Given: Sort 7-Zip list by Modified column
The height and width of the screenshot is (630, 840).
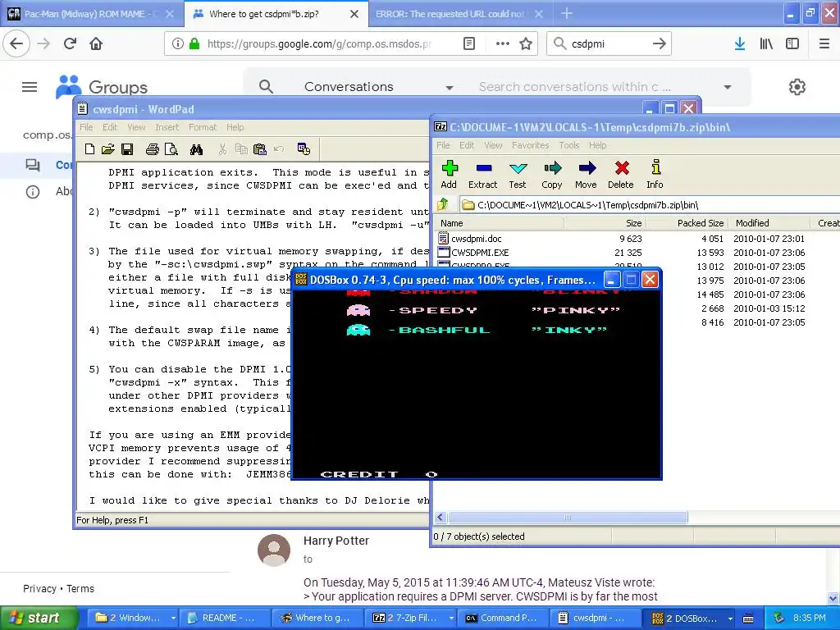Looking at the screenshot, I should 752,223.
